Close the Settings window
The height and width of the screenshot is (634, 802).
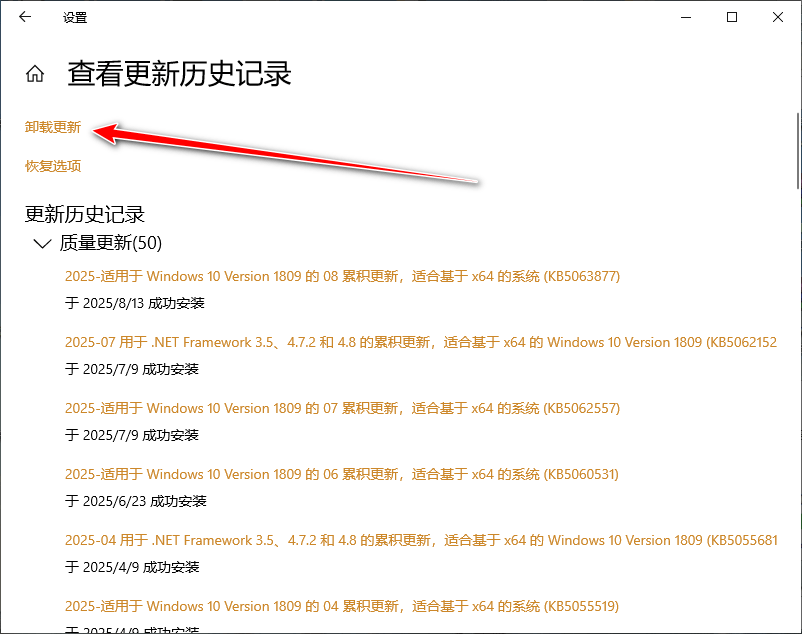pyautogui.click(x=778, y=17)
